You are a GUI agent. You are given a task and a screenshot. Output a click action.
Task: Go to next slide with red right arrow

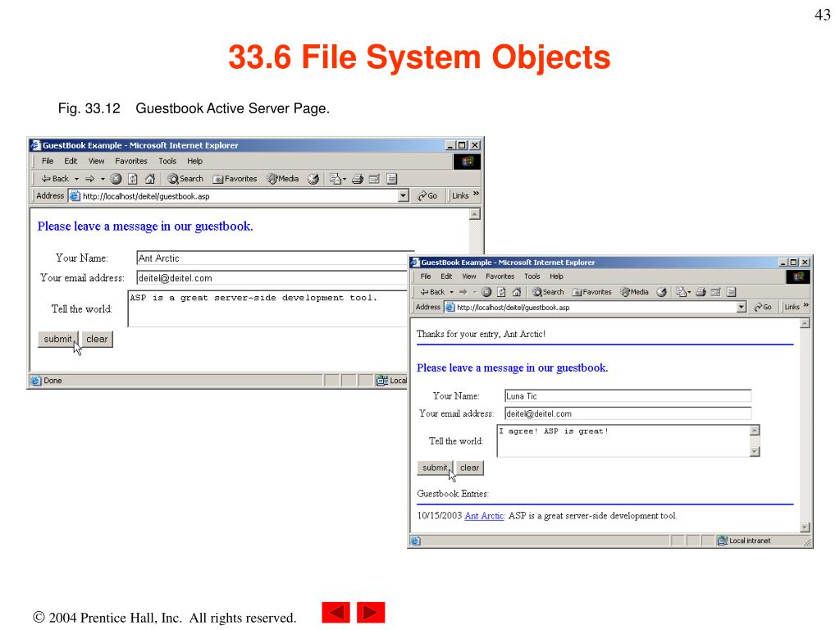click(x=371, y=612)
